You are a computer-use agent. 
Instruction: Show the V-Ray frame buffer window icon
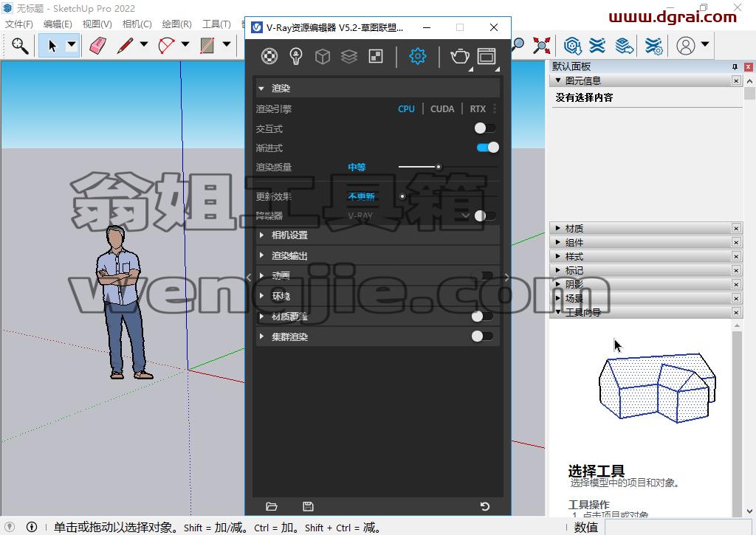(487, 56)
